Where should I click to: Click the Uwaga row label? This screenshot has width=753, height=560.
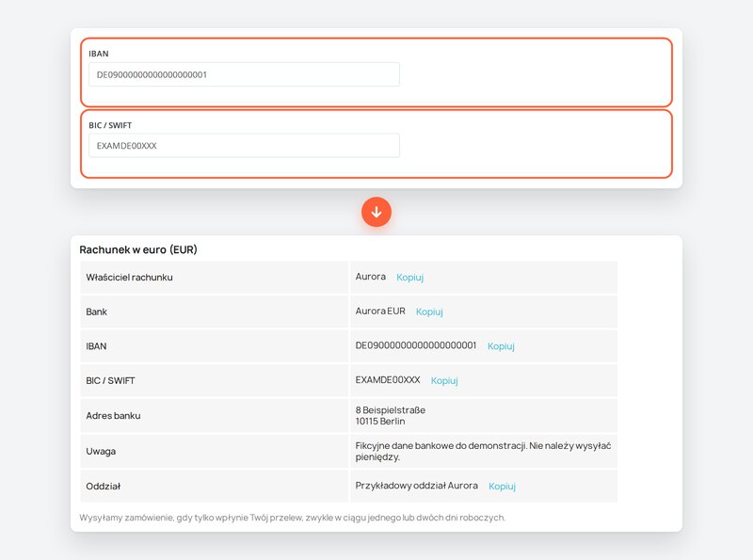101,451
